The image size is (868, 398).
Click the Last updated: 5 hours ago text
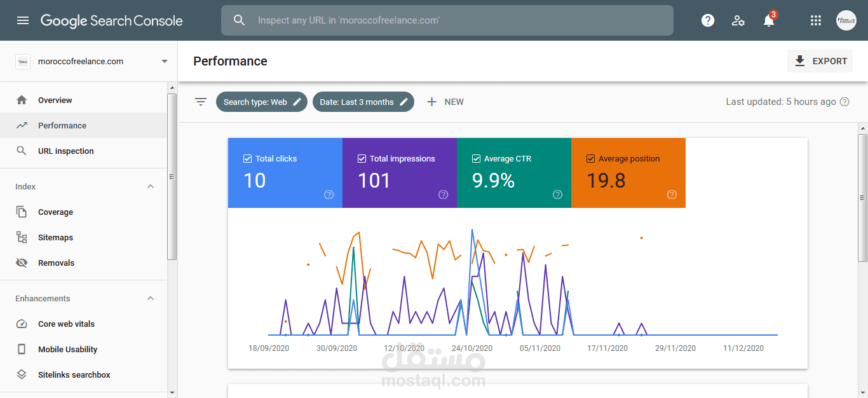pos(781,102)
